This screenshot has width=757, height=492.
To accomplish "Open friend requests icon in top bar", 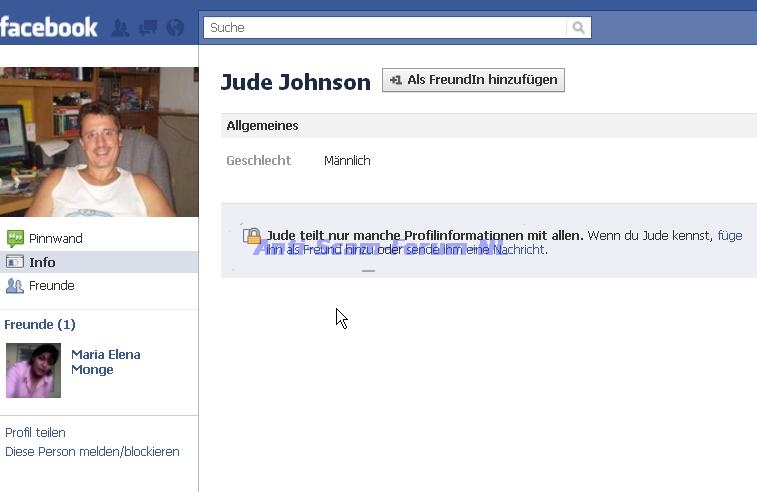I will [x=120, y=28].
